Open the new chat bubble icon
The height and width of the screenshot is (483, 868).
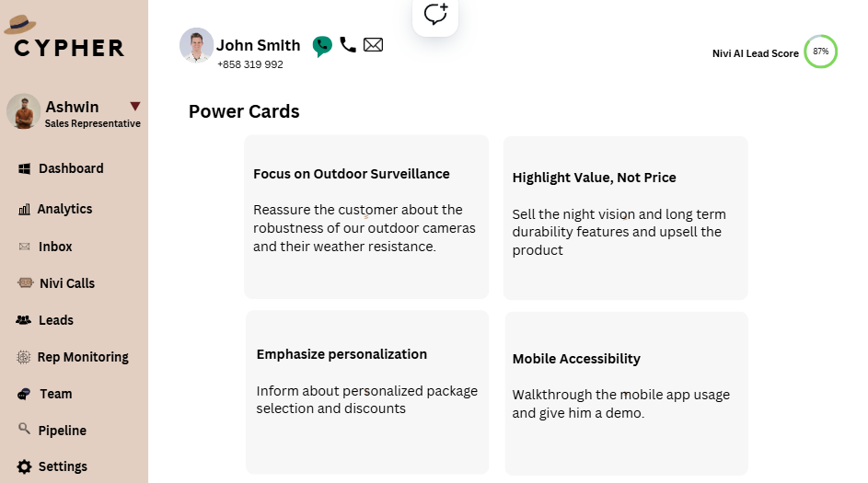click(435, 15)
